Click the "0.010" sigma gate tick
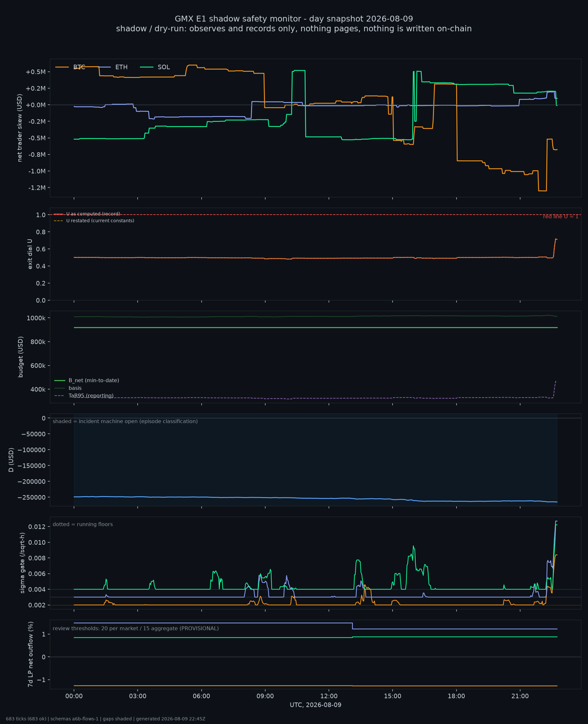The height and width of the screenshot is (724, 588). 37,542
